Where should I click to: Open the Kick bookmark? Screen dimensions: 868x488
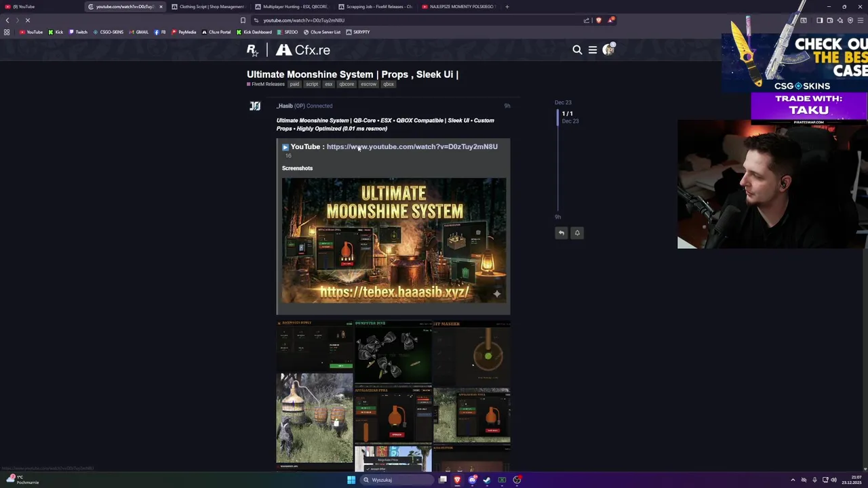tap(55, 32)
